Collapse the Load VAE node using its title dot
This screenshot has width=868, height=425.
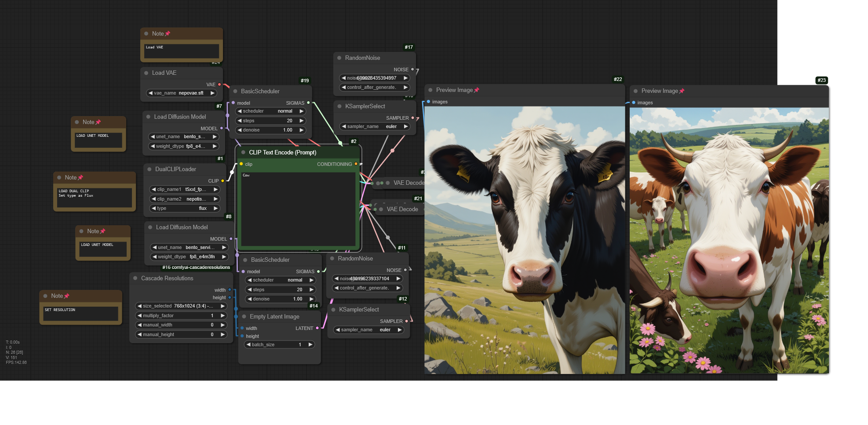[146, 73]
